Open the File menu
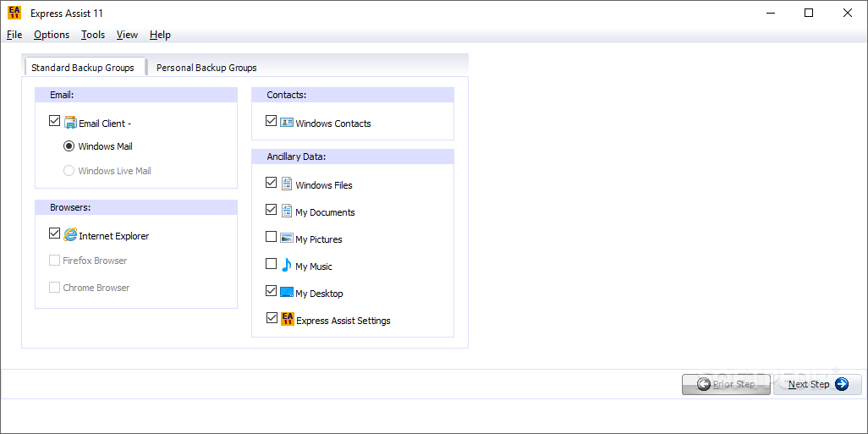The height and width of the screenshot is (434, 868). (x=14, y=35)
